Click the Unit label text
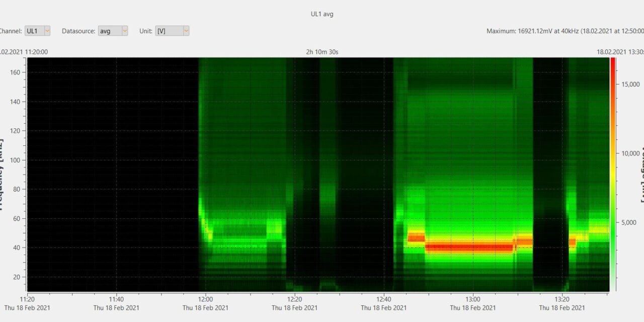Image resolution: width=644 pixels, height=322 pixels. pyautogui.click(x=145, y=31)
